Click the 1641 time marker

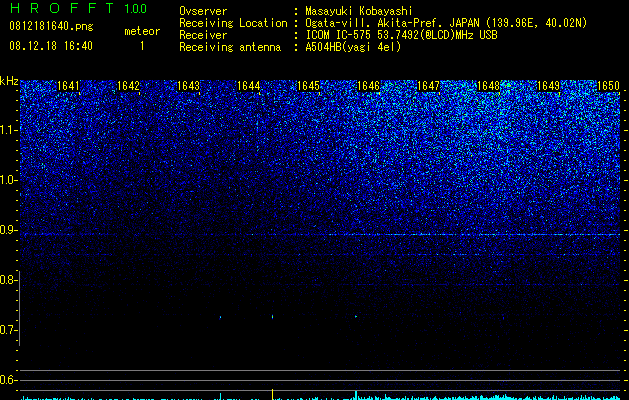[x=68, y=86]
